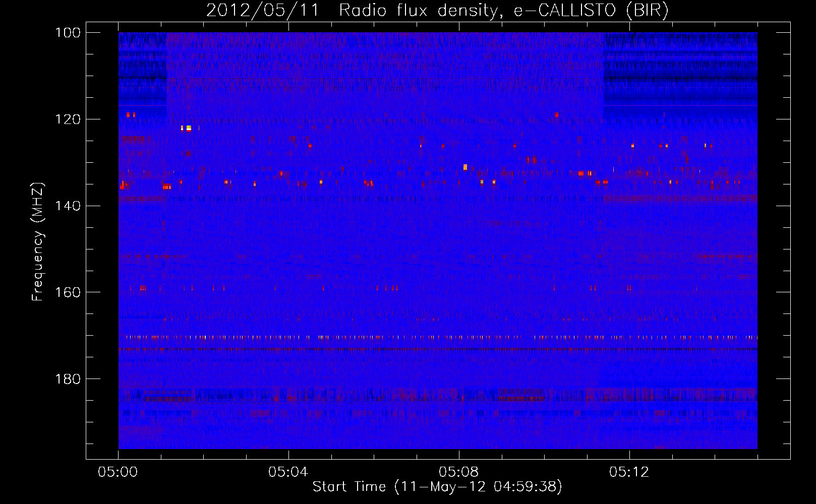The width and height of the screenshot is (816, 504).
Task: Click the 'Start Time (11-May-12 04:59:38)' label
Action: 437,487
